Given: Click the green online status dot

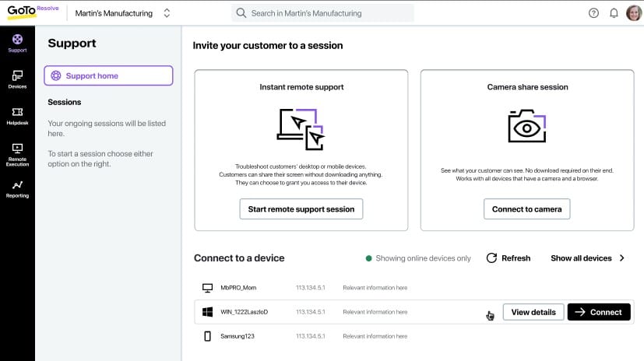Looking at the screenshot, I should click(x=368, y=258).
